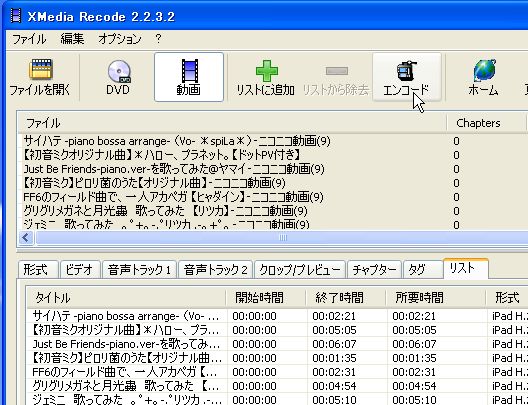528x405 pixels.
Task: Switch to the クロップ/プレビュー tab
Action: (300, 270)
